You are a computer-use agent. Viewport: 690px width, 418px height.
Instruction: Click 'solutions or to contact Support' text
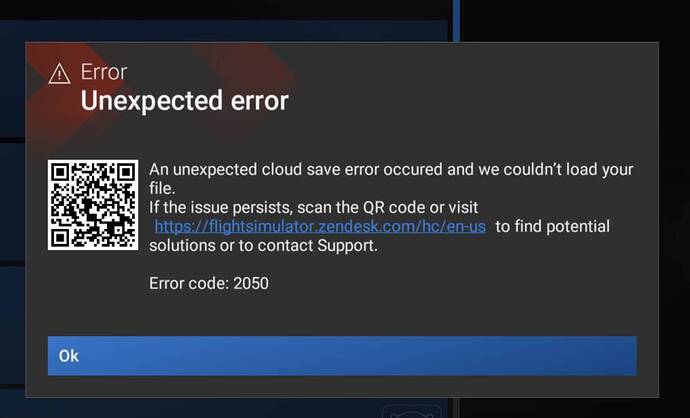pyautogui.click(x=263, y=246)
